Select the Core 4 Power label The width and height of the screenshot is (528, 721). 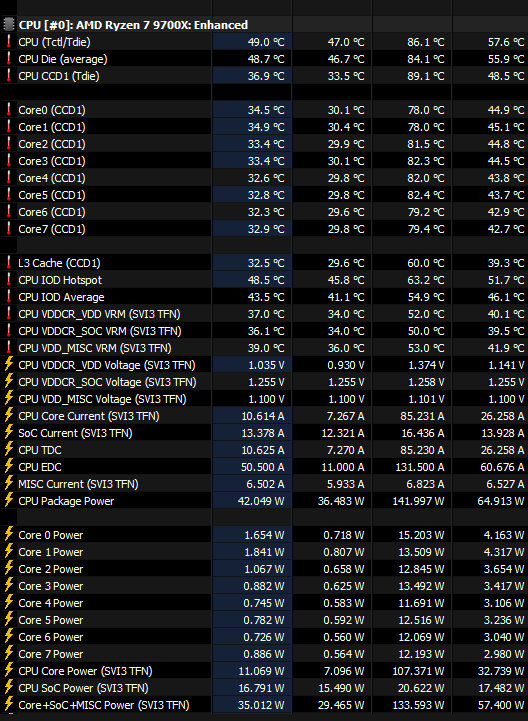pyautogui.click(x=51, y=603)
